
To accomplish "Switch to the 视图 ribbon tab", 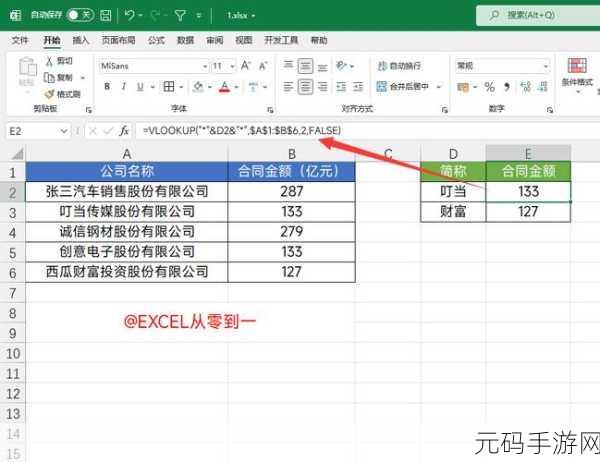I will (243, 40).
